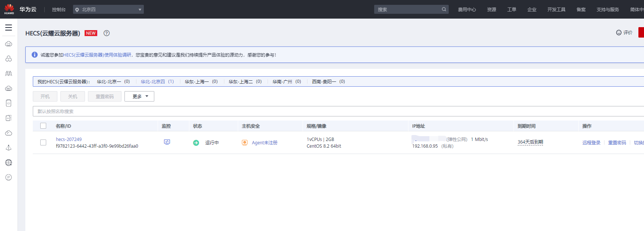This screenshot has height=231, width=644.
Task: Open 工单 menu in top bar
Action: pos(512,10)
